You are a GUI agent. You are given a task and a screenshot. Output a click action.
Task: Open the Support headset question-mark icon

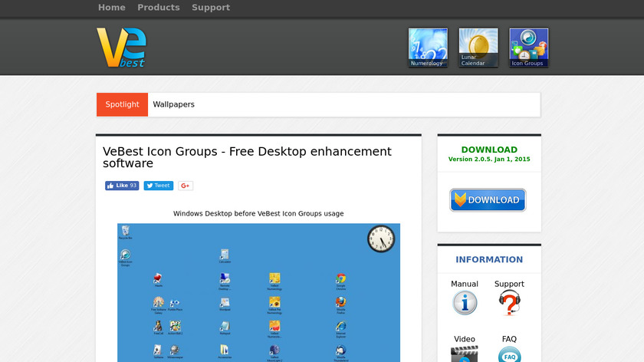coord(509,303)
